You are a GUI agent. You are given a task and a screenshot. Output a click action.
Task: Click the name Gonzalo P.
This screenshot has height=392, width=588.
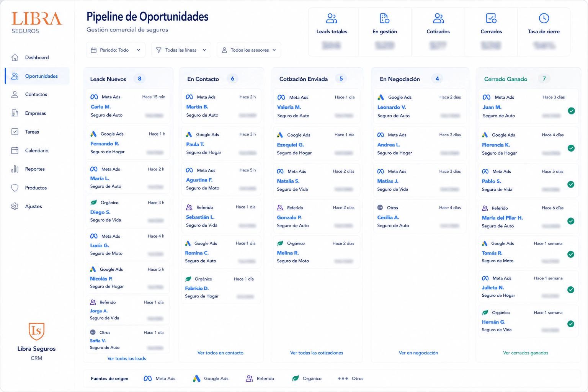click(x=289, y=217)
